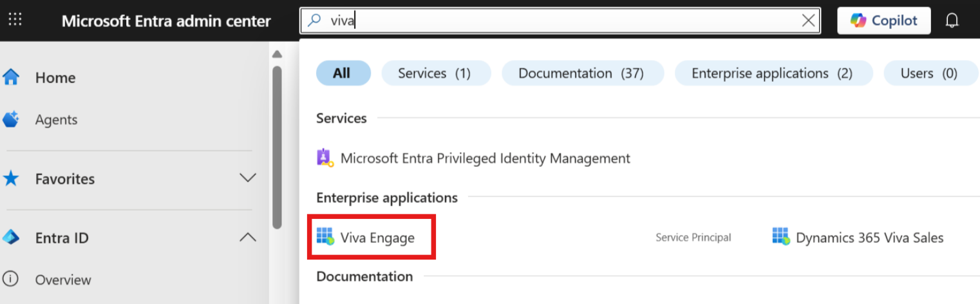The image size is (980, 304).
Task: Open Dynamics 365 Viva Sales result
Action: [x=869, y=238]
